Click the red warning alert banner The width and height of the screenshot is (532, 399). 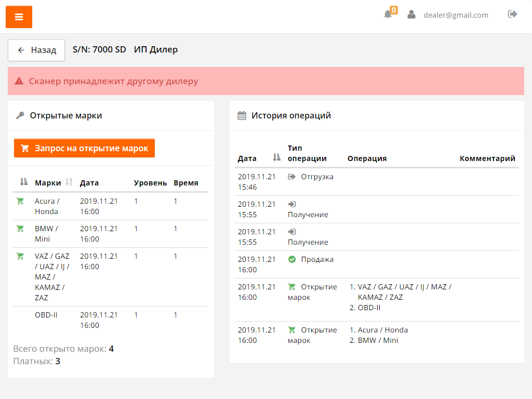[266, 81]
